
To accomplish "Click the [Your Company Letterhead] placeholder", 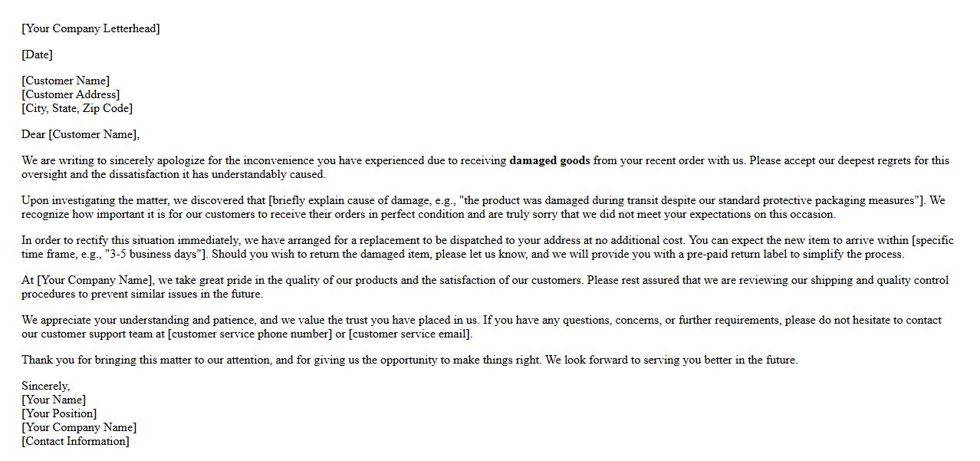I will point(90,29).
